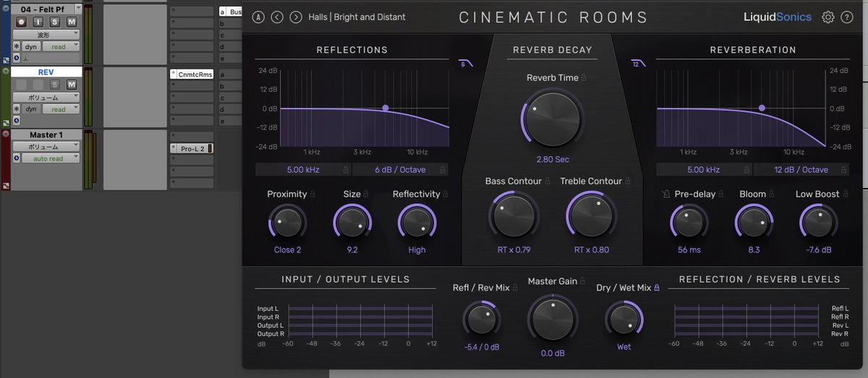868x378 pixels.
Task: Click the '2.80 Sec' reverb time value
Action: tap(552, 159)
